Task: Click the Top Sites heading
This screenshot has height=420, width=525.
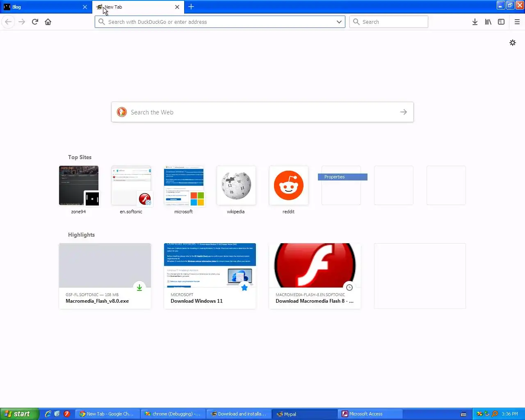Action: coord(80,157)
